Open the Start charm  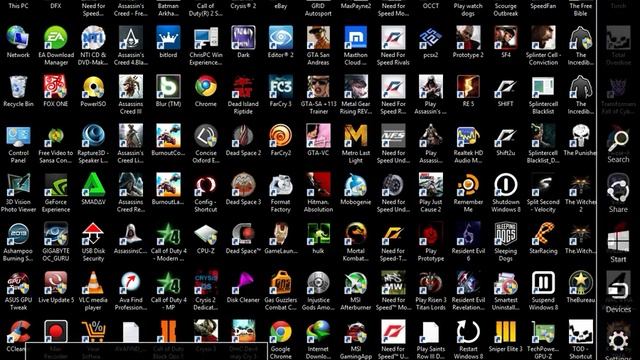tap(618, 244)
